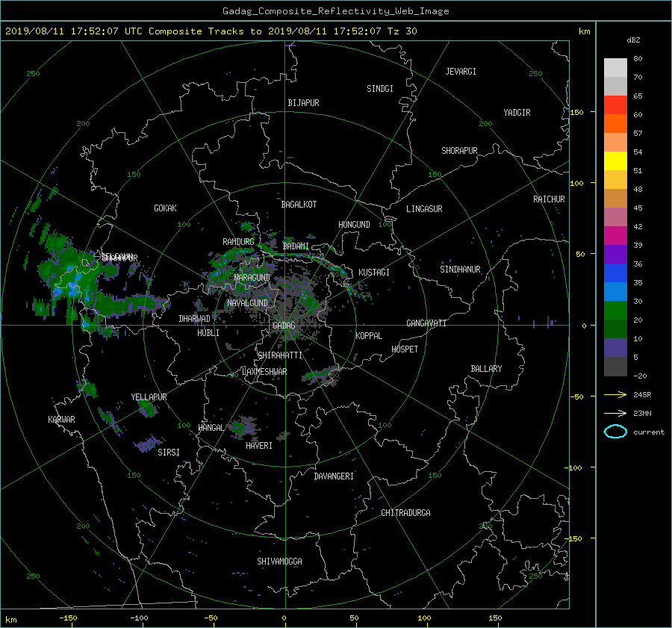Click the HANGAL city label

tap(211, 428)
